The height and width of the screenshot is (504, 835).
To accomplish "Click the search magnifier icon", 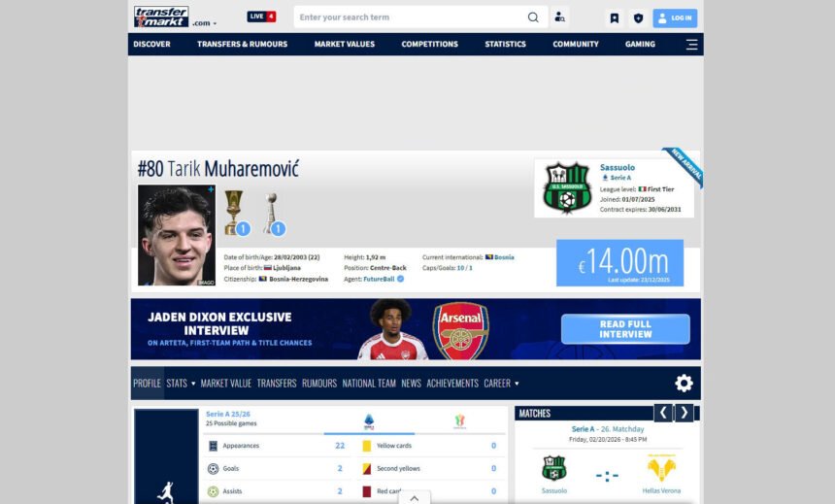I will (x=533, y=17).
